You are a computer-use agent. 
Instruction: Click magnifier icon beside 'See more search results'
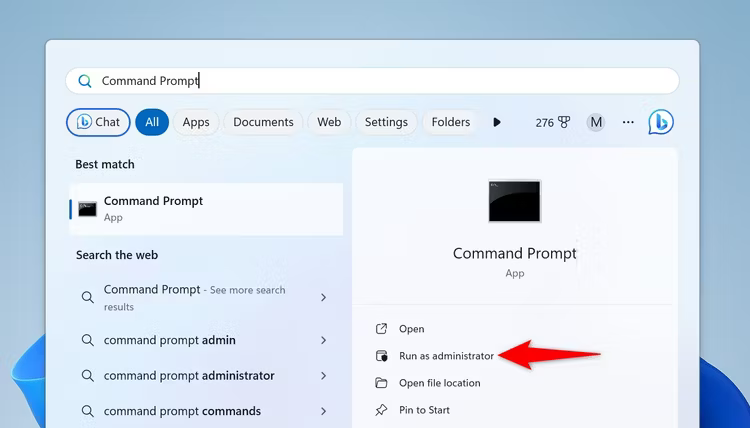pos(88,297)
